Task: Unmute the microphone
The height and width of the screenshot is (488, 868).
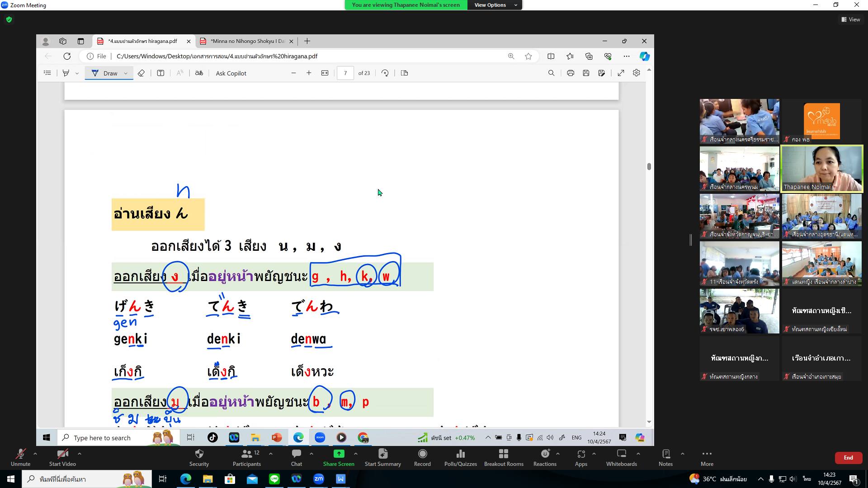Action: [20, 457]
